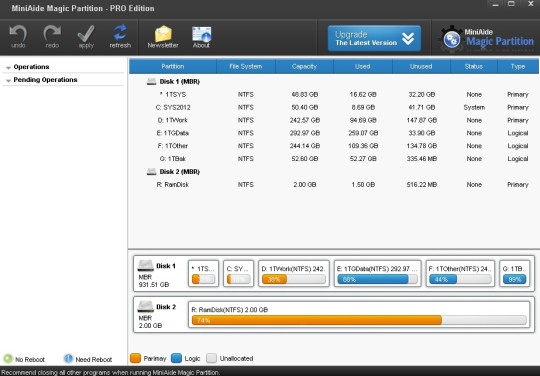Select the C: SYS2012 partition row
Image resolution: width=540 pixels, height=376 pixels.
[334, 107]
